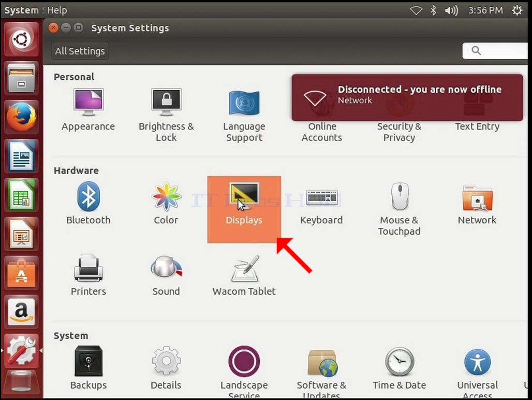Open Backups settings
532x400 pixels.
88,367
